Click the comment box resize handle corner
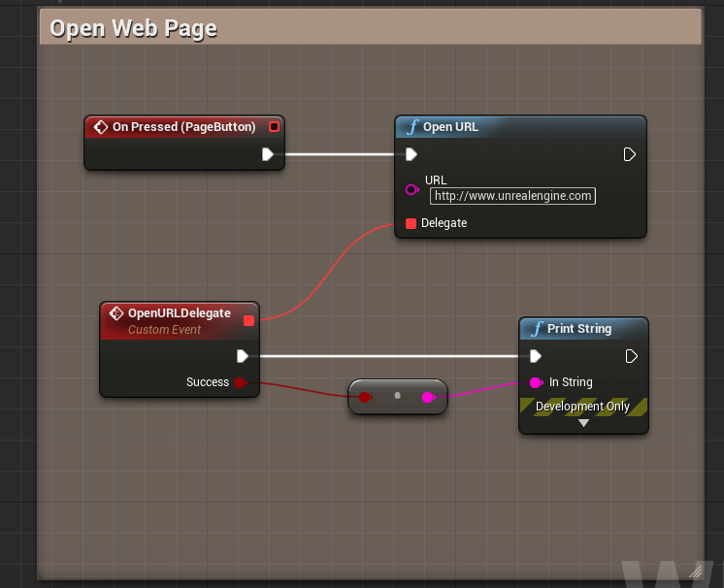 [x=695, y=572]
